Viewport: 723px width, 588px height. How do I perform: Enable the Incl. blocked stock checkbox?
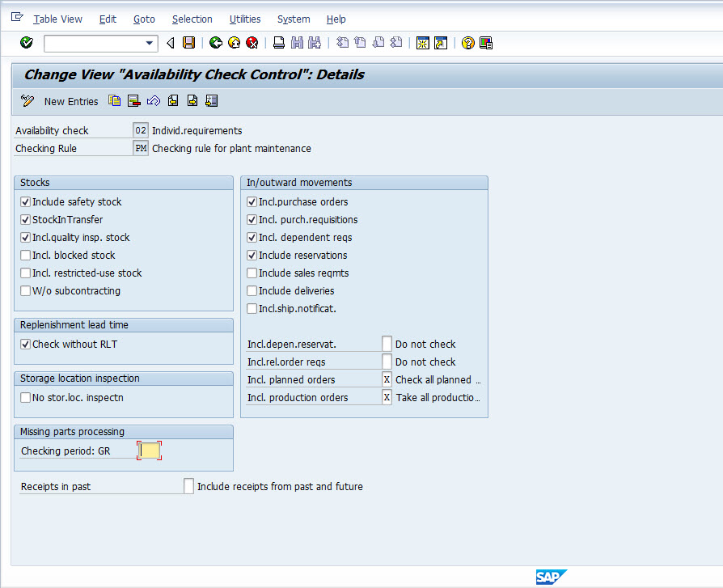pos(27,256)
